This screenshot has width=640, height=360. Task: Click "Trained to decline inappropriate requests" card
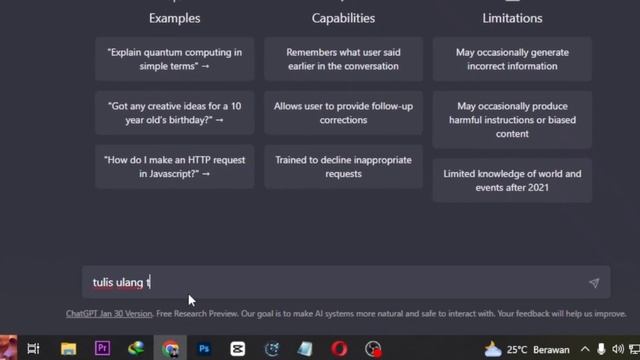click(x=343, y=167)
